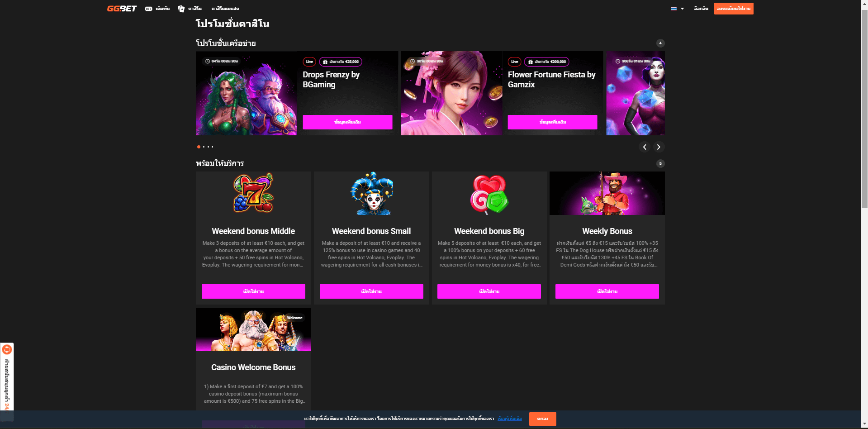Image resolution: width=868 pixels, height=429 pixels.
Task: Click the Flower Fortune geisha banner image
Action: [451, 93]
